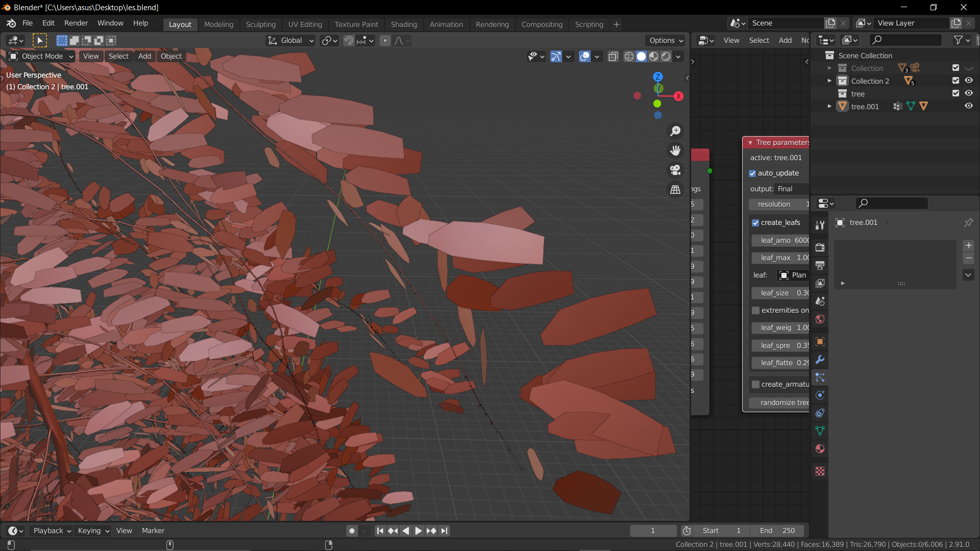
Task: Open the Object Constraints tab
Action: point(820,413)
